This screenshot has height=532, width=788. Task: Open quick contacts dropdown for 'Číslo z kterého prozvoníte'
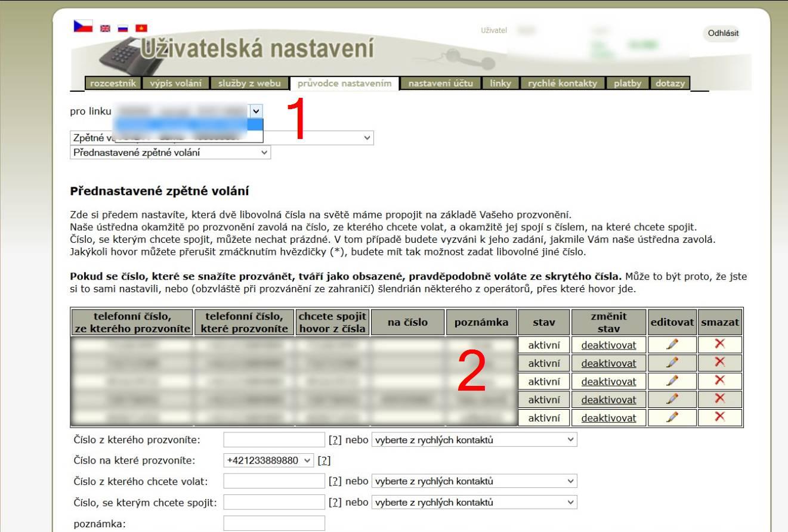(474, 440)
